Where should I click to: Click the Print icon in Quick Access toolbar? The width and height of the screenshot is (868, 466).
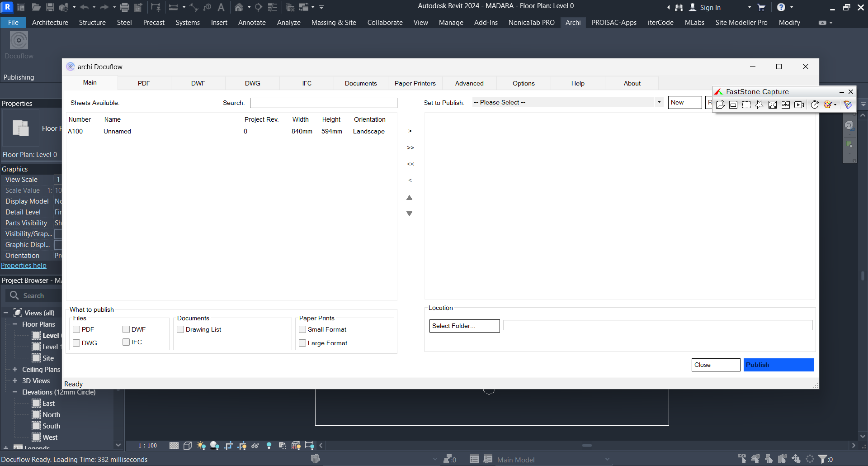coord(125,7)
